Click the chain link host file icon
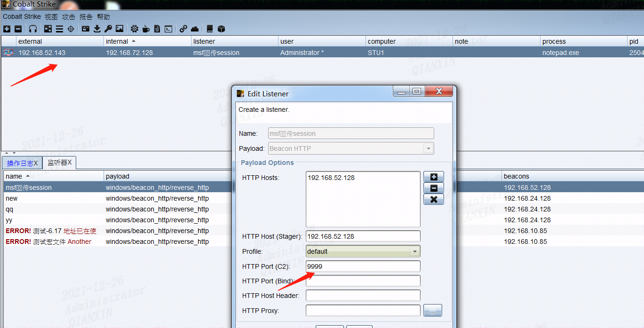The image size is (644, 328). click(183, 29)
